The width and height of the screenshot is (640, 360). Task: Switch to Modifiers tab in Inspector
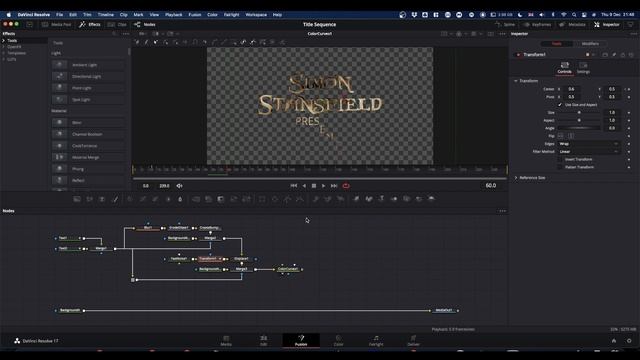[x=590, y=44]
